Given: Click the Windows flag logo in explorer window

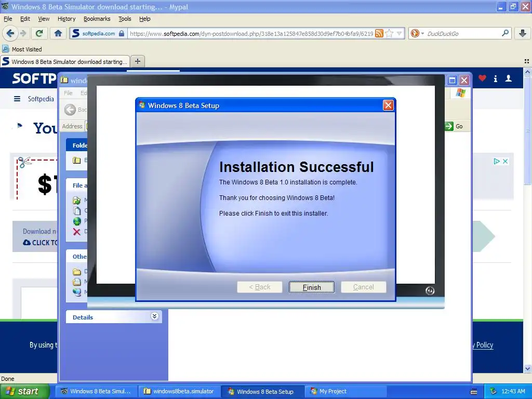Looking at the screenshot, I should [x=461, y=92].
